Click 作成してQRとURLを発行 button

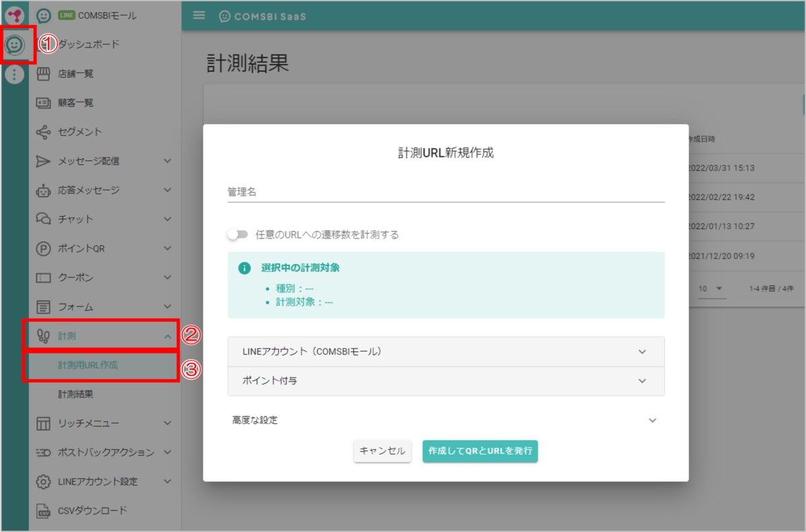(x=480, y=451)
